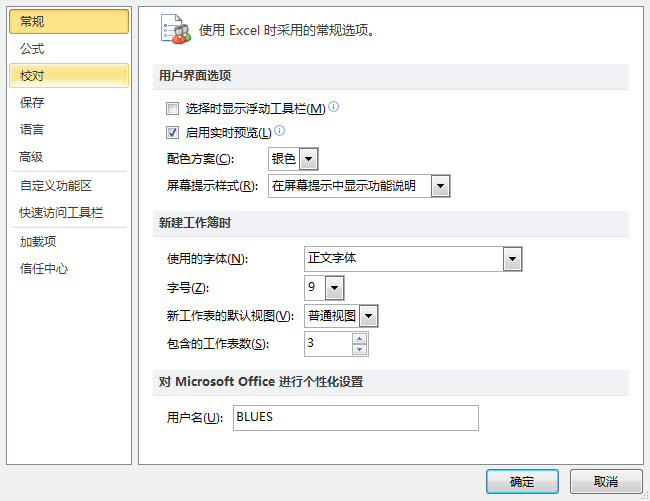Open 快速访问工具栏 category
The image size is (650, 501).
(69, 213)
